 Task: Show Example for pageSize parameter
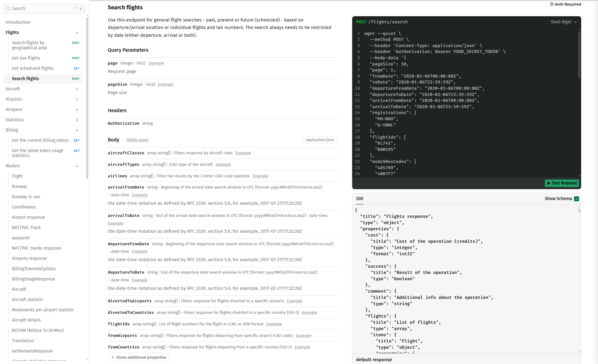coord(166,84)
